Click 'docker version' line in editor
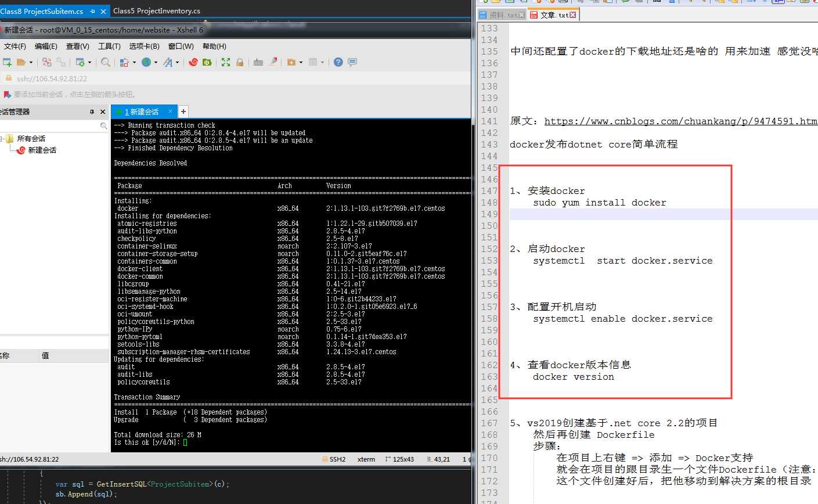The width and height of the screenshot is (818, 504). click(x=574, y=377)
